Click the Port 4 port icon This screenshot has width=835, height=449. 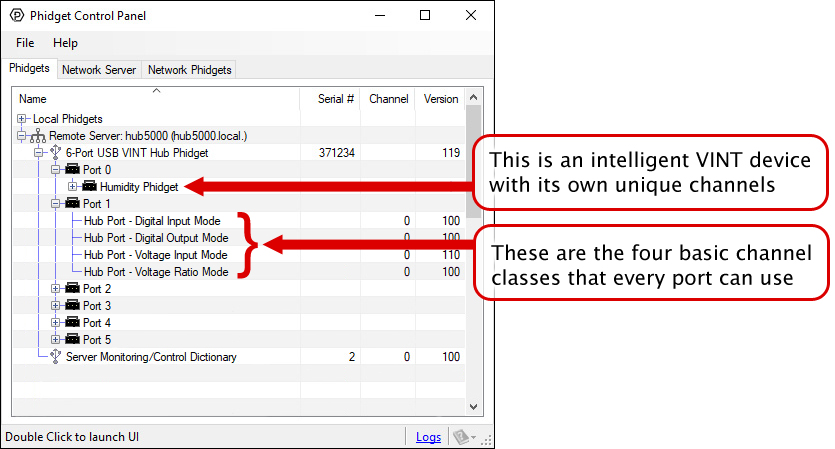pyautogui.click(x=72, y=323)
